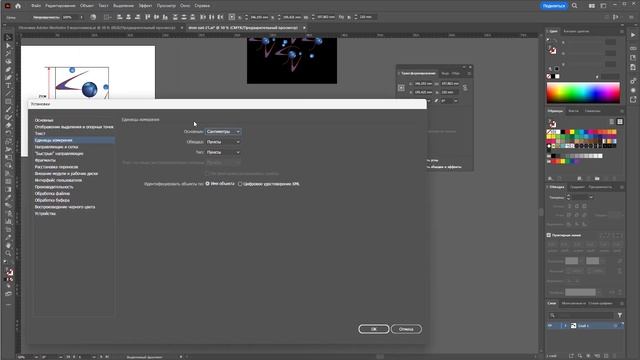Expand the layer row in Layers panel
The image size is (640, 360).
click(566, 326)
